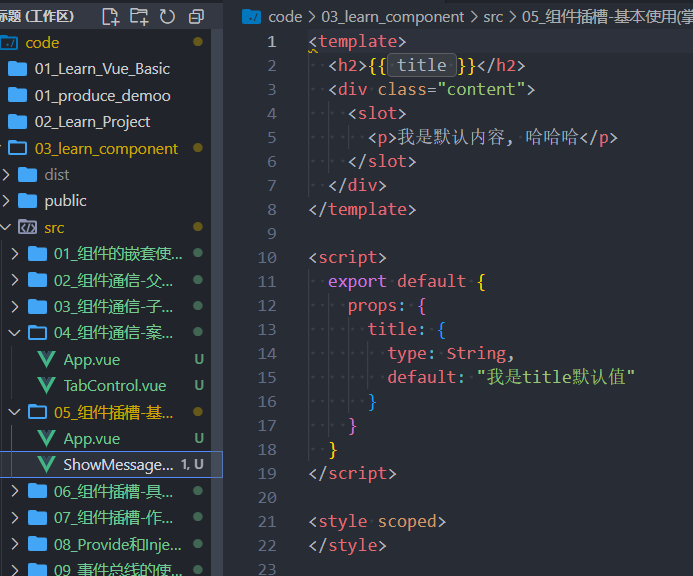Click the closing template tag on line 8
693x576 pixels.
(362, 210)
